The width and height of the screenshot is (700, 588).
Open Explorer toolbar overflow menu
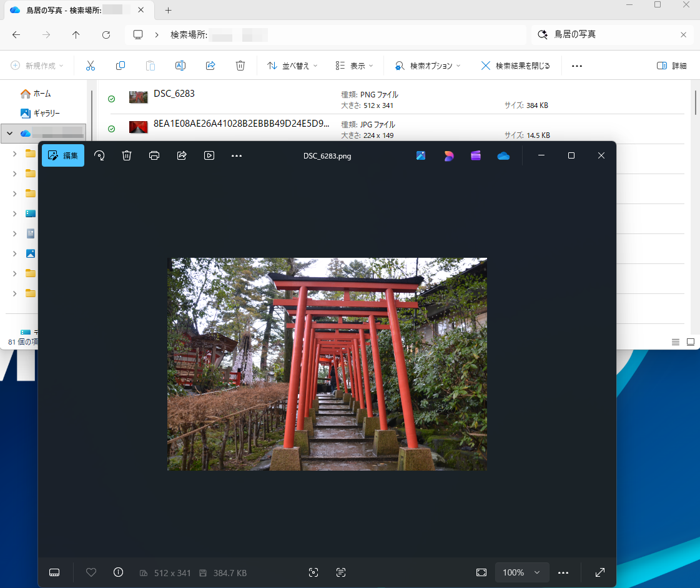(x=577, y=66)
